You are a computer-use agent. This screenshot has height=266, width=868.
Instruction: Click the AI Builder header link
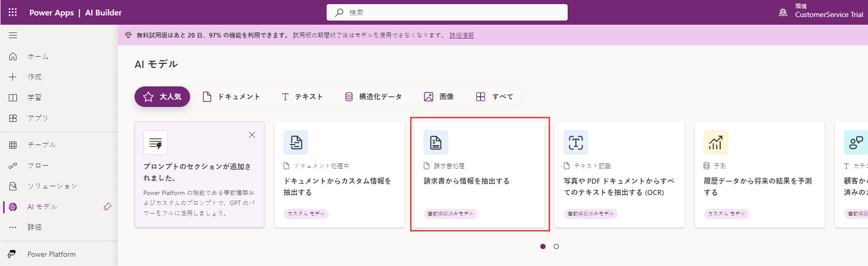[104, 12]
